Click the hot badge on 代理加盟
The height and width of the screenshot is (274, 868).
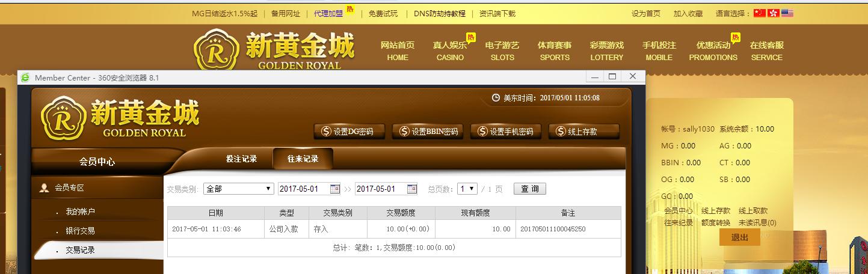tap(350, 10)
